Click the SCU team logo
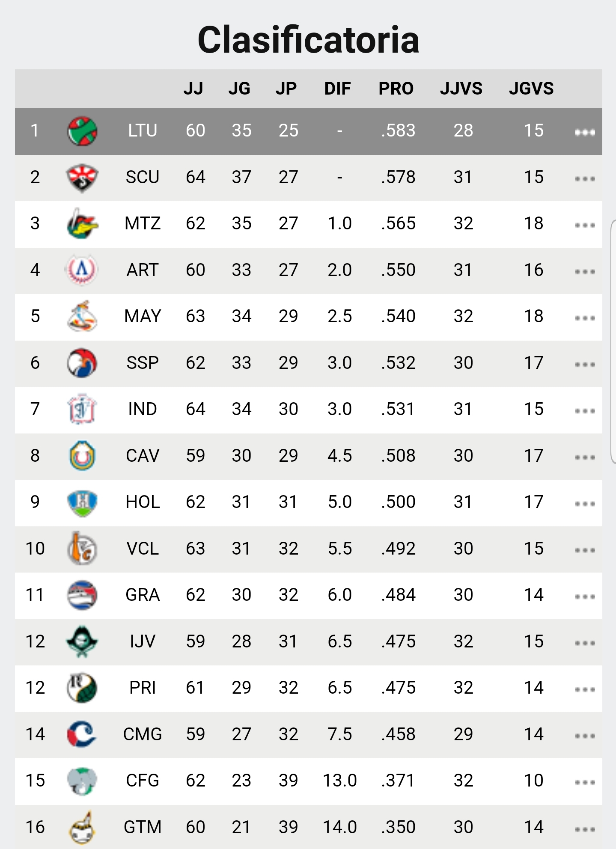This screenshot has width=616, height=849. point(82,178)
